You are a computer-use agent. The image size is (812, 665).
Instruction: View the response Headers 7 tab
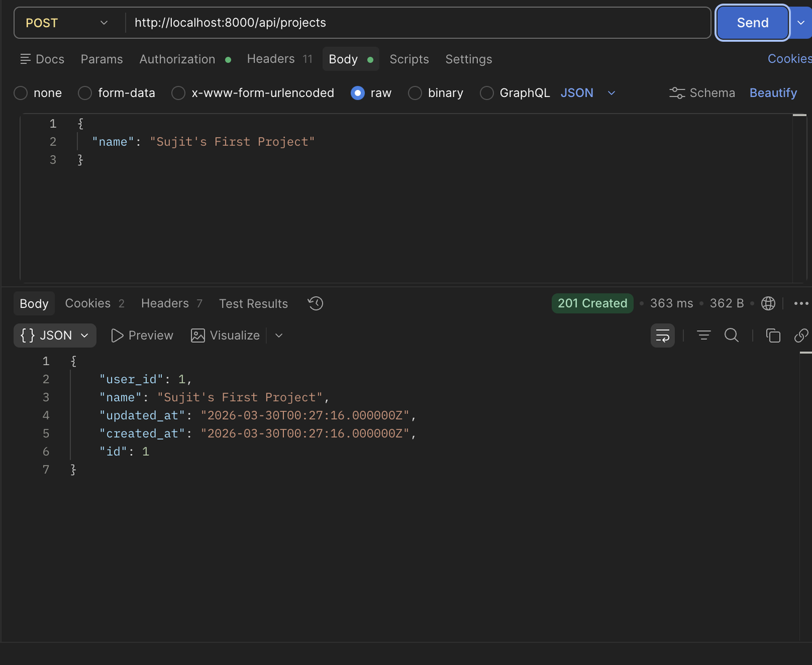(x=171, y=304)
